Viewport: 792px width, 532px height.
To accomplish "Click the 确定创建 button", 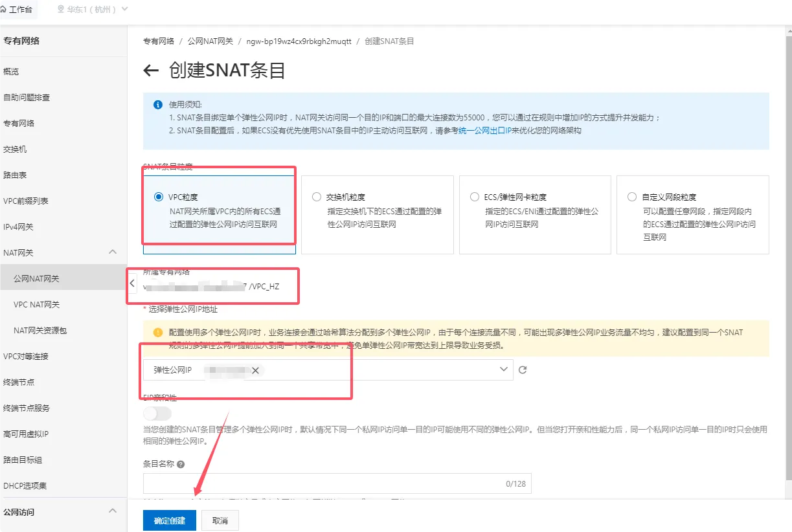I will [169, 520].
